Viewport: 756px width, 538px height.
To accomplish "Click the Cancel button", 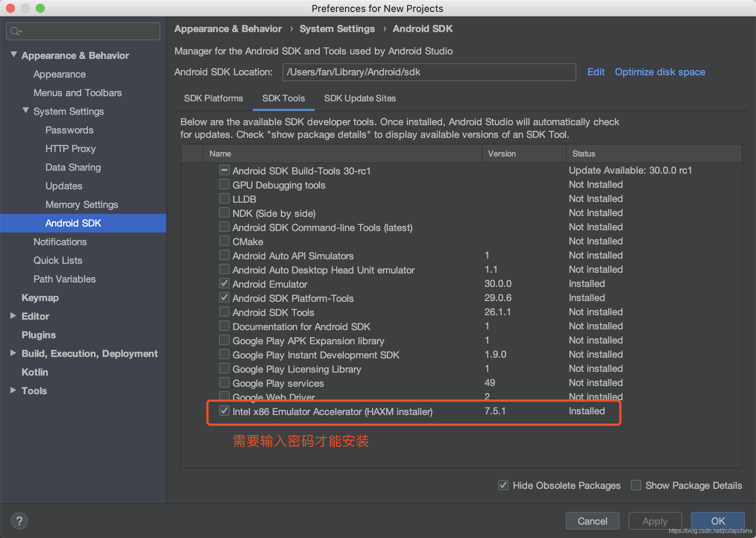I will [x=592, y=521].
